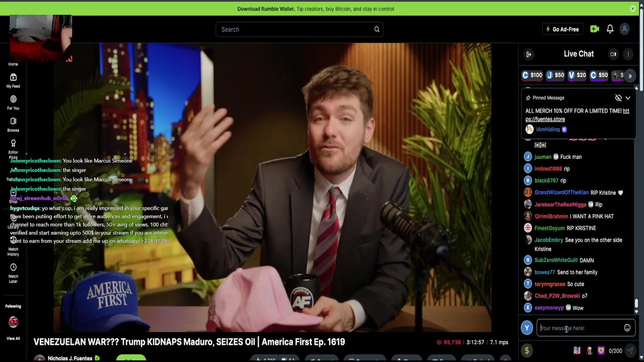Open user account avatar menu
The height and width of the screenshot is (362, 644).
click(624, 29)
